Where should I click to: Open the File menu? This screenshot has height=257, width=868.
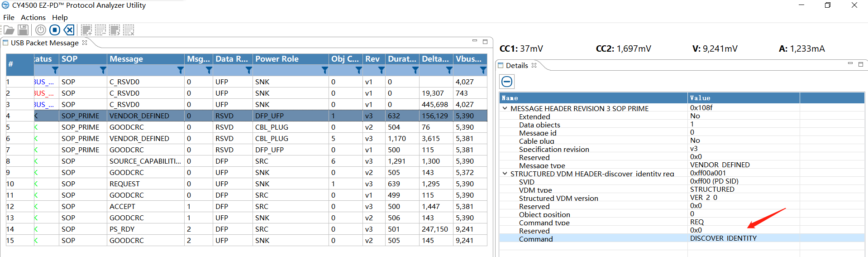9,17
